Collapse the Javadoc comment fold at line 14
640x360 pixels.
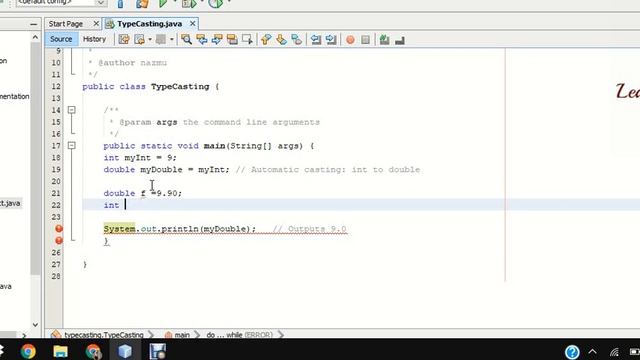(71, 110)
